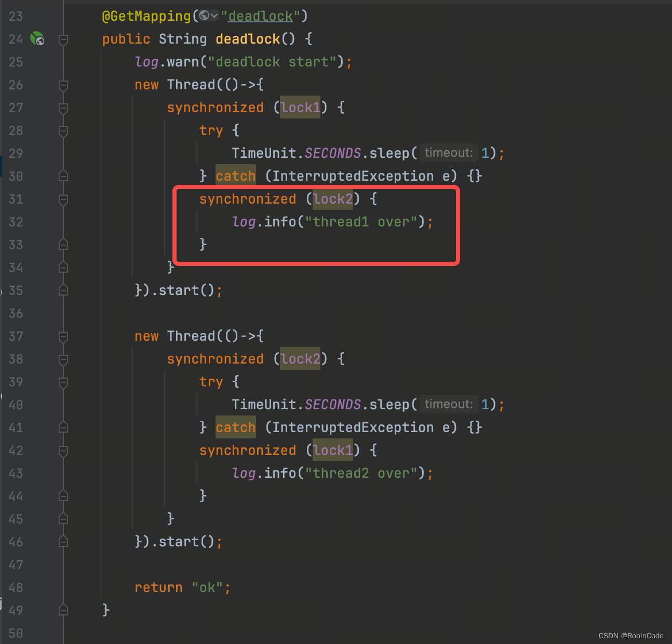Click lock2 in synchronized on line 38

(300, 359)
